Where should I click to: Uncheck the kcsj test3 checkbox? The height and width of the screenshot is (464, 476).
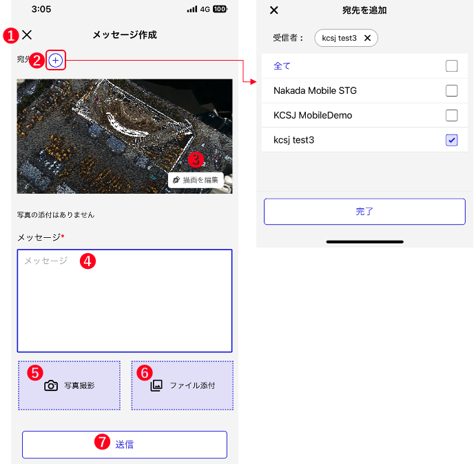click(x=451, y=140)
